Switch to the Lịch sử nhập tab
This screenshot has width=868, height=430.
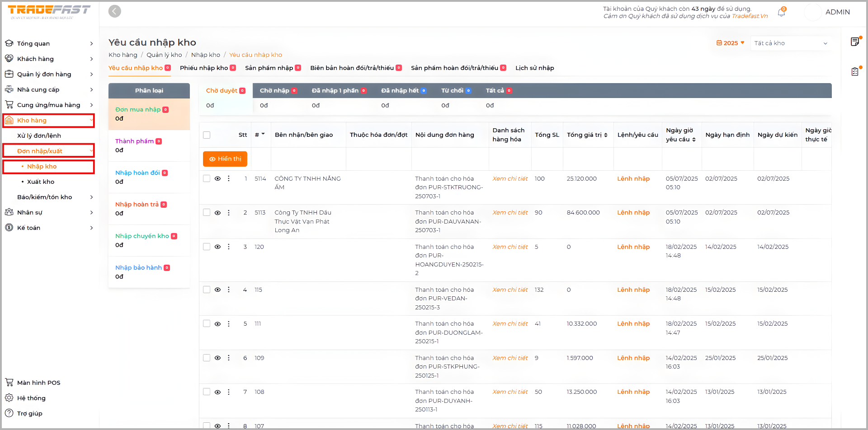pos(534,68)
